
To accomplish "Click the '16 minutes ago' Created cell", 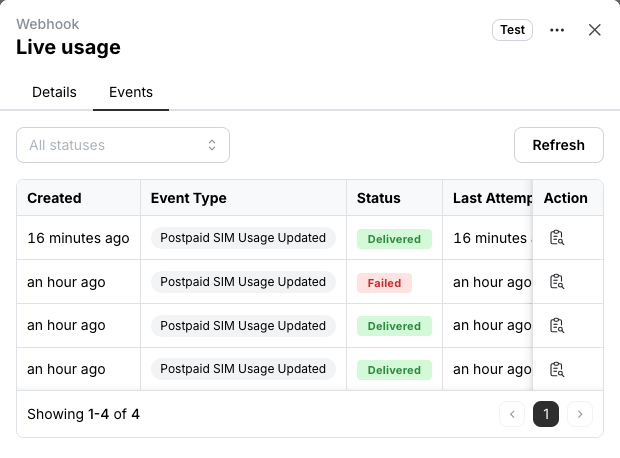I will tap(78, 238).
